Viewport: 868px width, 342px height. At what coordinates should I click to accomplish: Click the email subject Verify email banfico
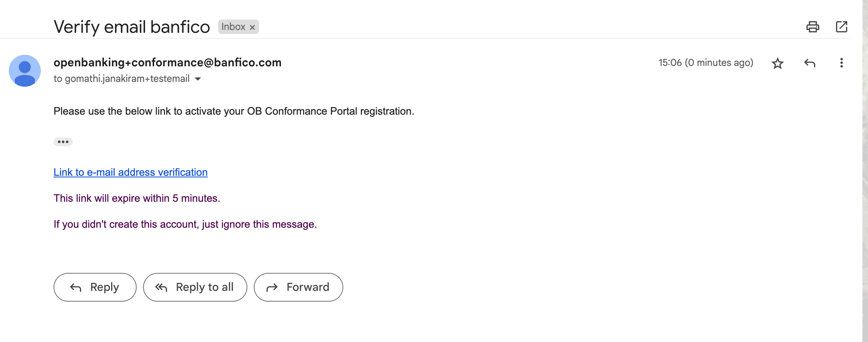(132, 27)
